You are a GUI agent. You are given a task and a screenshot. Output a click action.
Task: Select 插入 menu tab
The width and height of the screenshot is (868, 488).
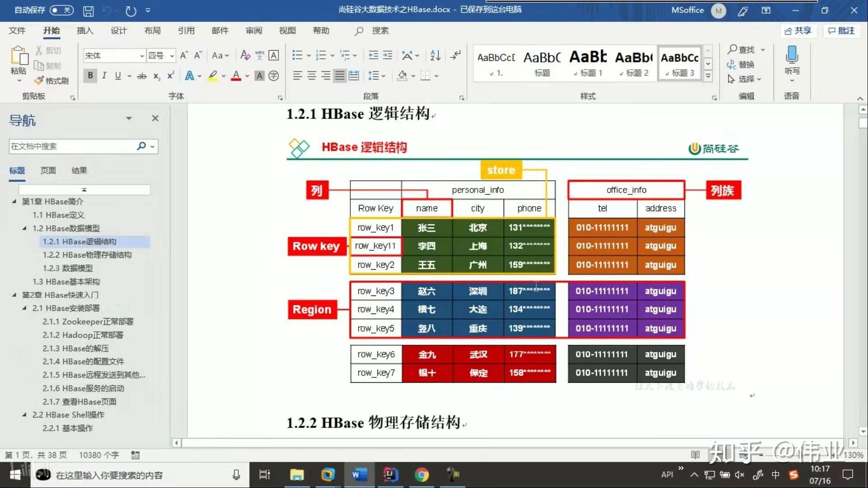(x=86, y=30)
